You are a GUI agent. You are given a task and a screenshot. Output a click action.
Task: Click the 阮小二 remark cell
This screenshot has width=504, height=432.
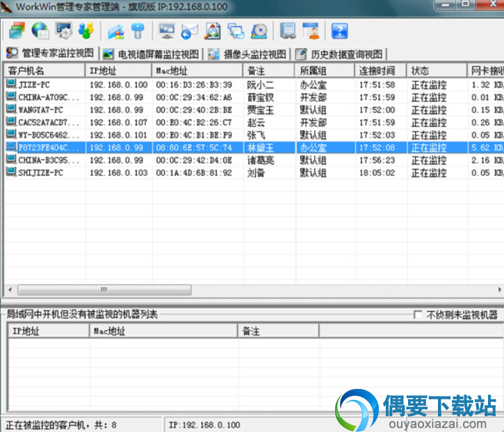point(261,85)
